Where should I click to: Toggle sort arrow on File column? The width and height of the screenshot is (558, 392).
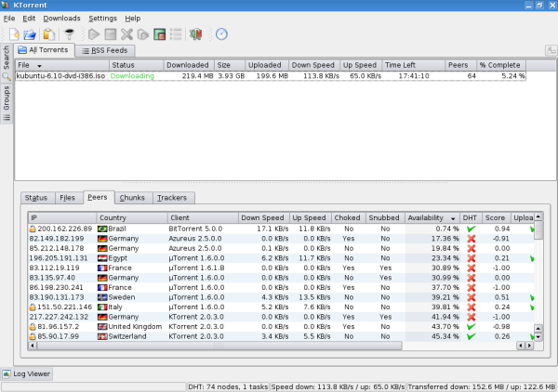coord(39,66)
